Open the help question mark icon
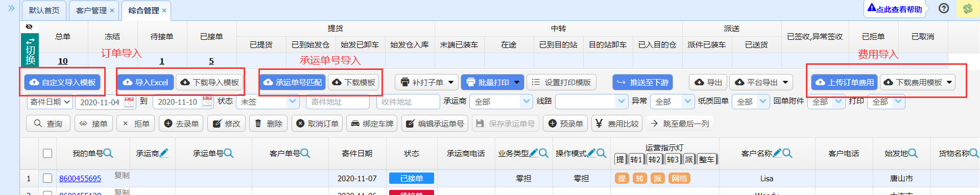 tap(944, 9)
